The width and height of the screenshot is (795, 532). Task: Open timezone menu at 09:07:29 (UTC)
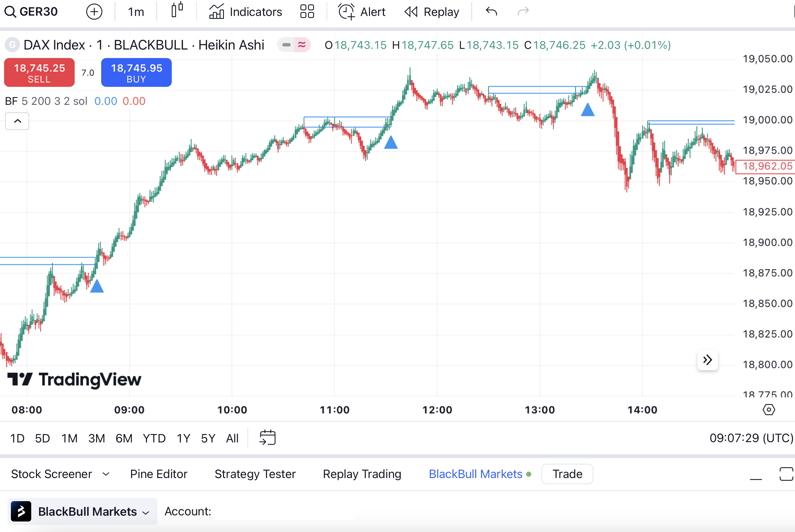coord(752,438)
